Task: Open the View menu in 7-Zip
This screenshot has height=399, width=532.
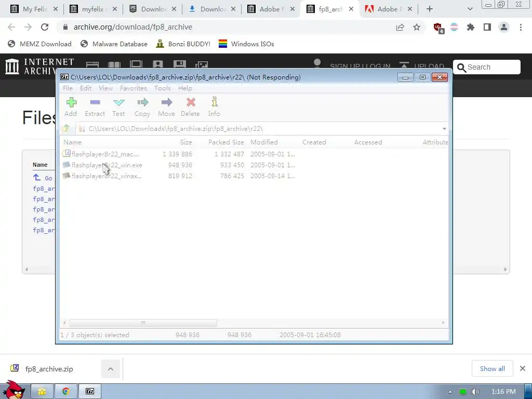Action: pyautogui.click(x=105, y=88)
